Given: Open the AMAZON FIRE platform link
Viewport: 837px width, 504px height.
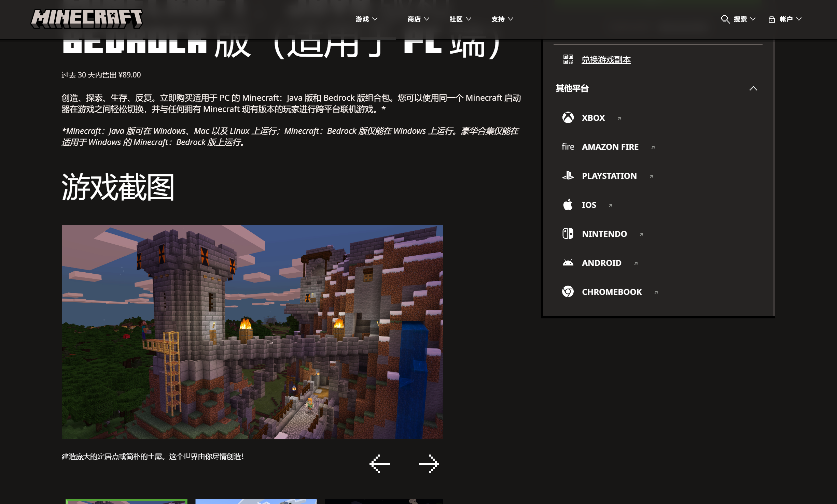Looking at the screenshot, I should pyautogui.click(x=610, y=147).
